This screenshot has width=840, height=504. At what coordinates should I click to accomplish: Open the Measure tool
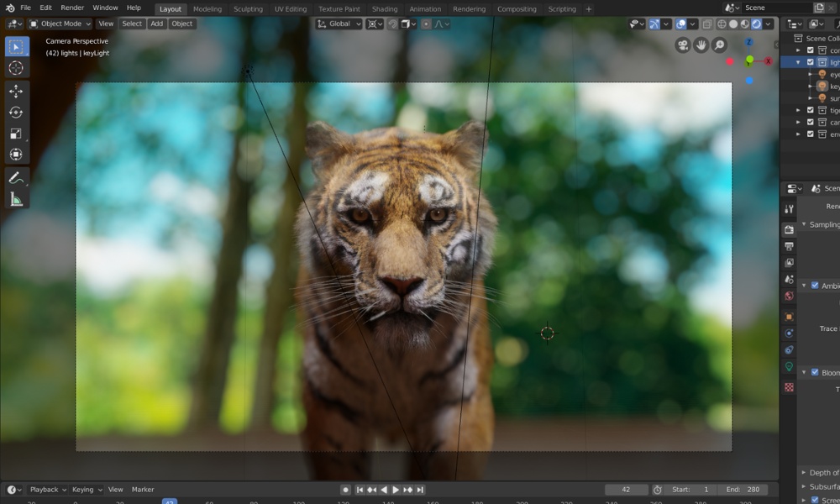point(17,198)
